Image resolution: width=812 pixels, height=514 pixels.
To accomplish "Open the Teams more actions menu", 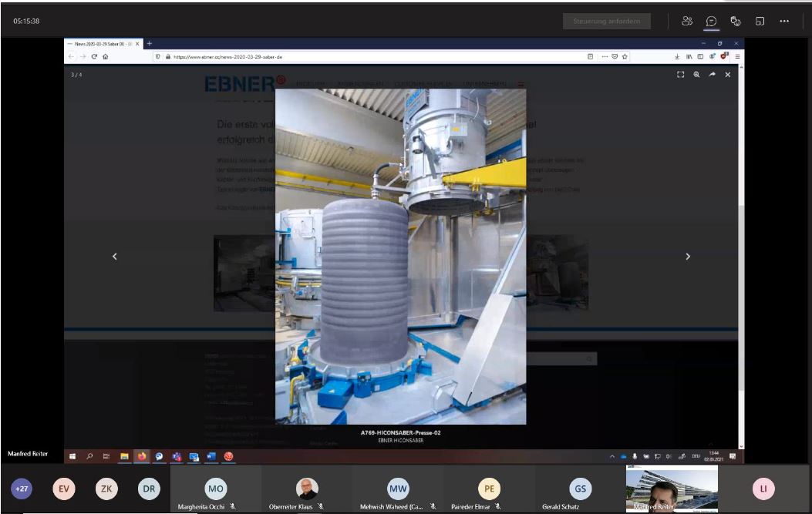I will click(x=784, y=22).
